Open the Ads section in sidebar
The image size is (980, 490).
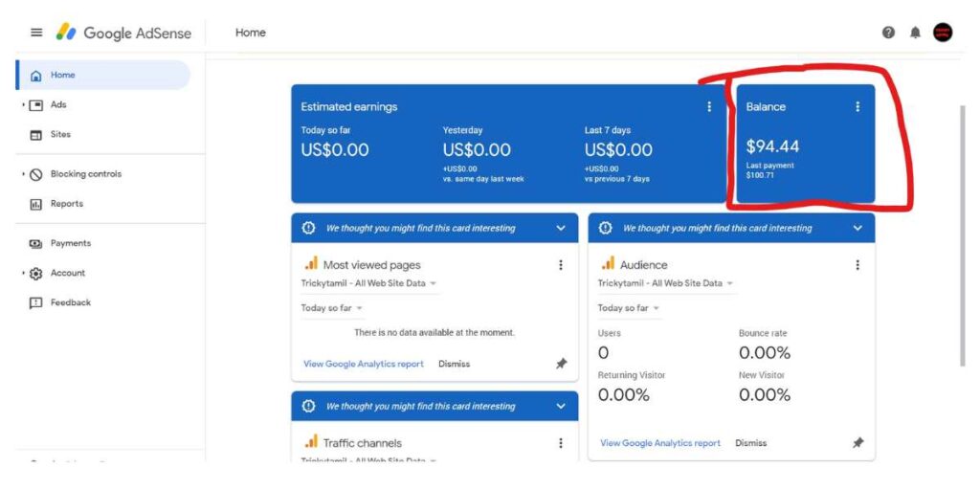(x=58, y=104)
